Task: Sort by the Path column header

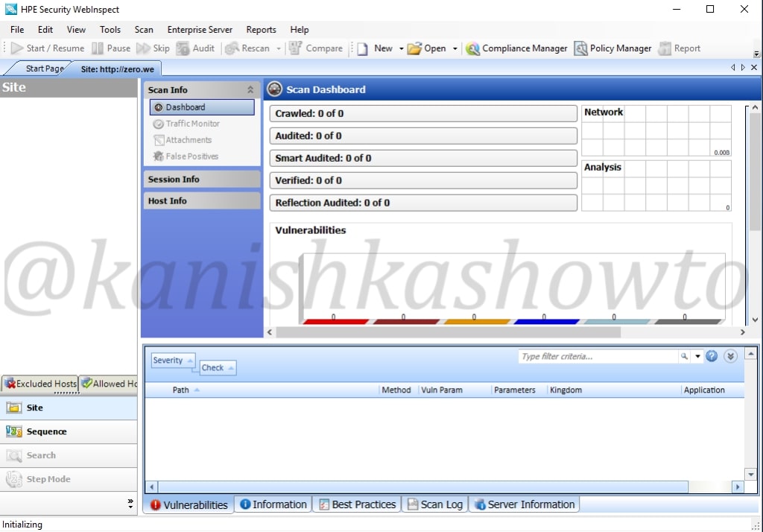Action: click(x=262, y=390)
